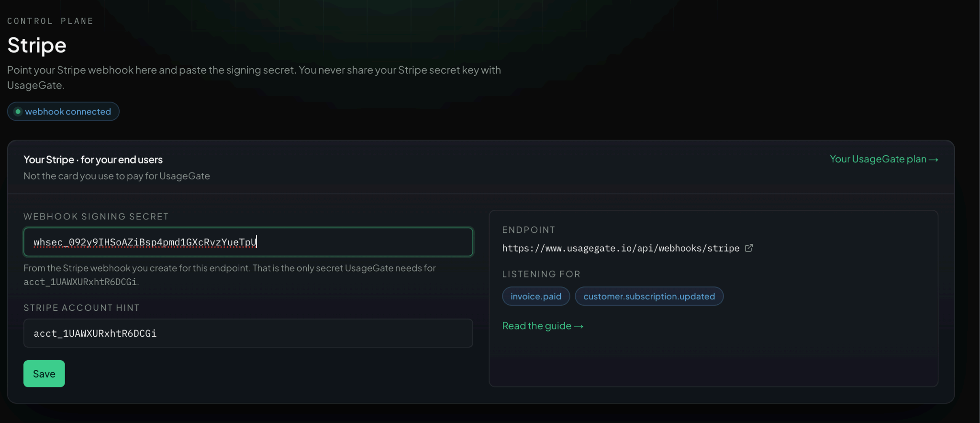Open the endpoint external link icon
Viewport: 980px width, 423px height.
(749, 248)
